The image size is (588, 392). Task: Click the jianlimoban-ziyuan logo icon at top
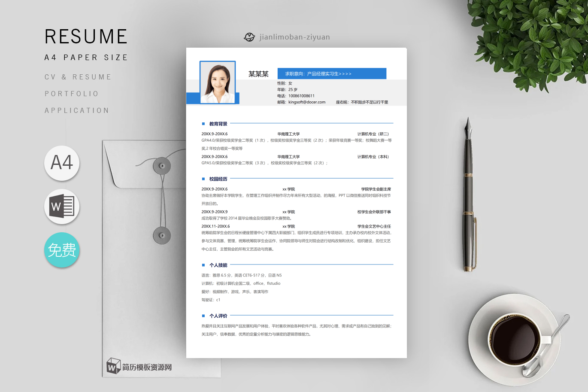249,37
